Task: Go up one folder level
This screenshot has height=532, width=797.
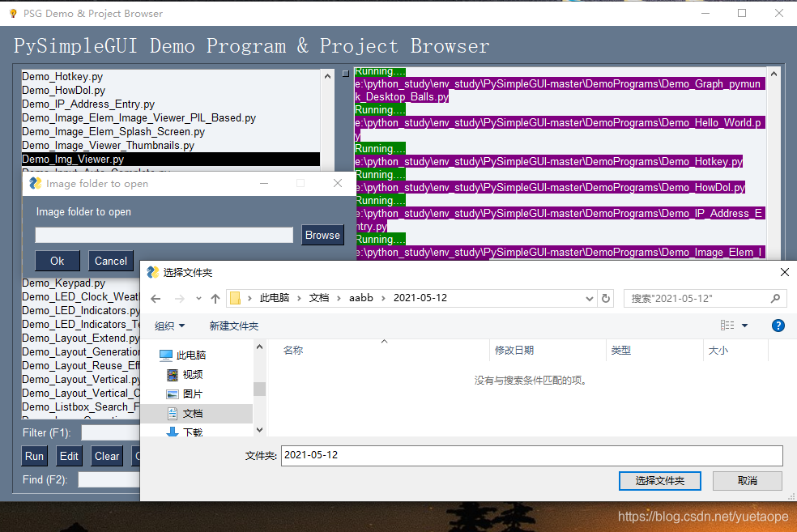Action: point(215,298)
